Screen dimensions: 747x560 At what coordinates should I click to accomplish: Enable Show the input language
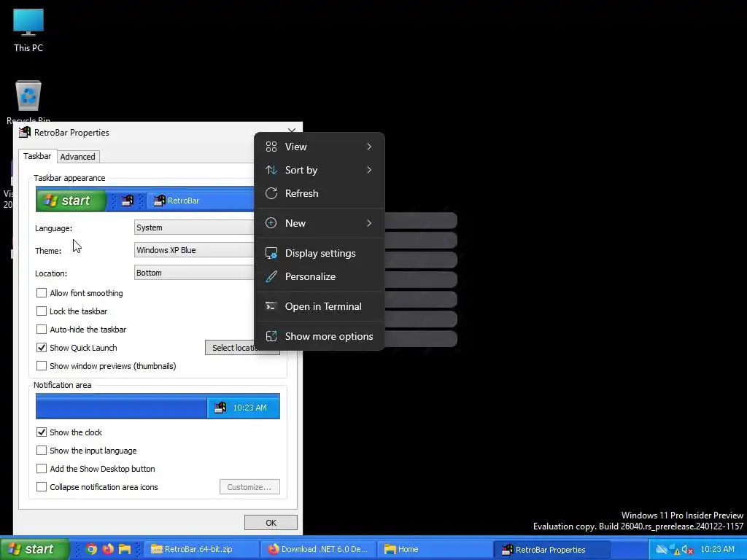pyautogui.click(x=42, y=450)
